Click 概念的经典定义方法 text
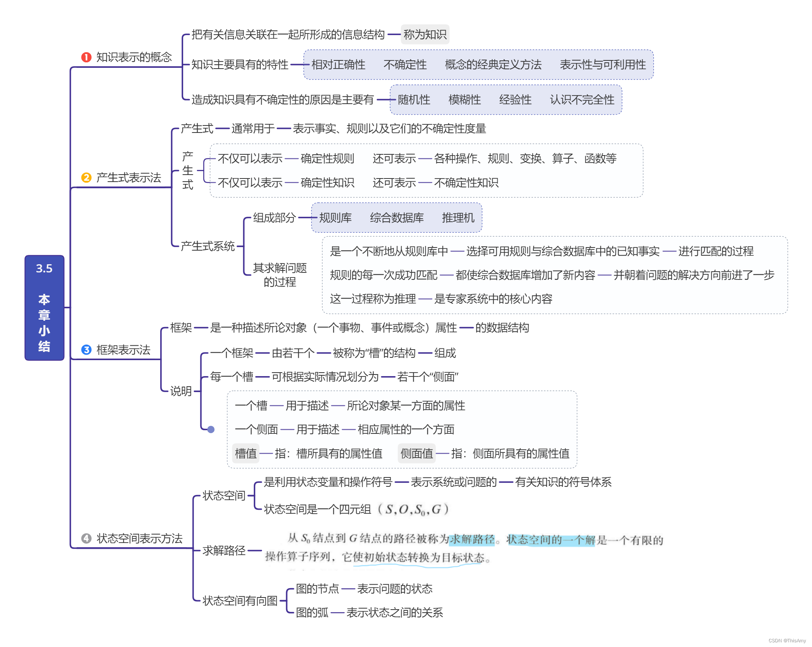 (x=493, y=65)
